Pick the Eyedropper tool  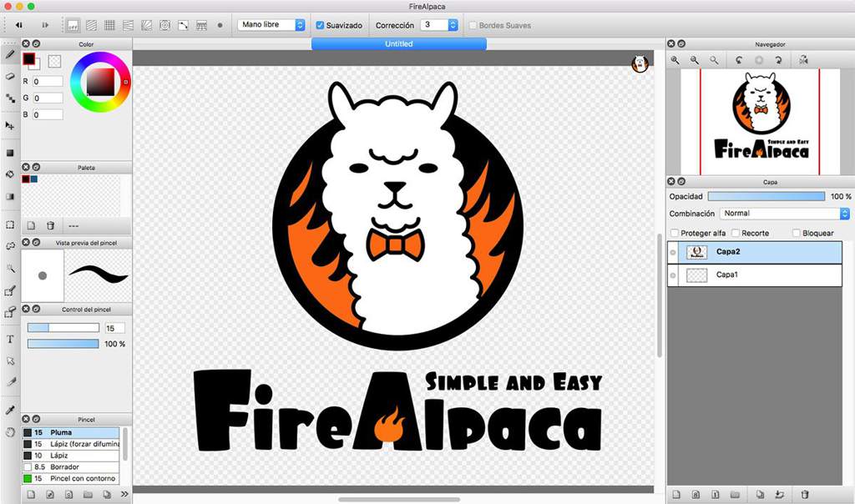[9, 408]
